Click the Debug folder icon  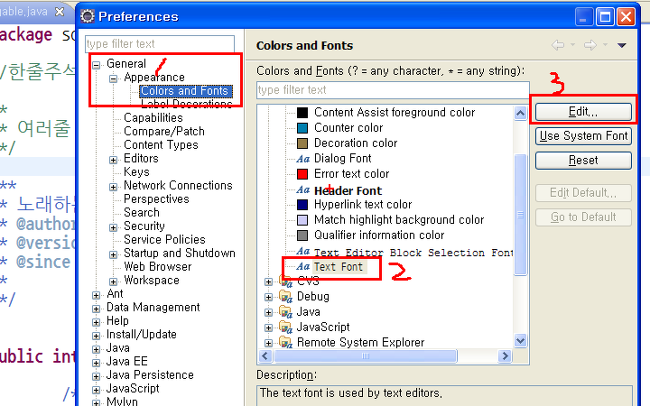tap(286, 297)
